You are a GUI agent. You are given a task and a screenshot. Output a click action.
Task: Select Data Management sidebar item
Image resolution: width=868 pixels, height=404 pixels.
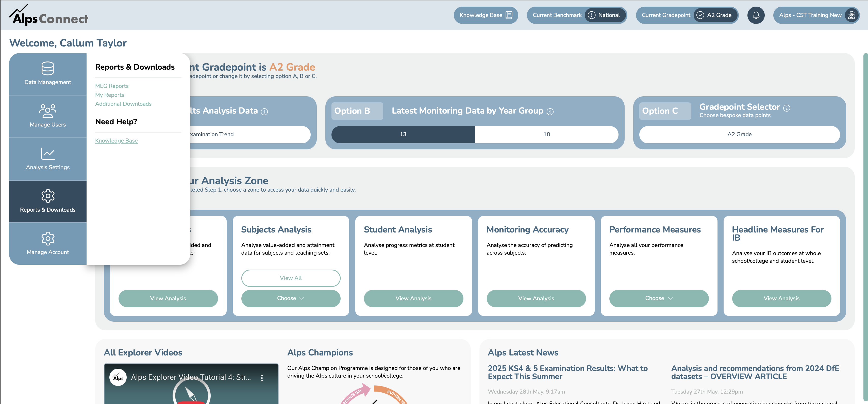(47, 74)
